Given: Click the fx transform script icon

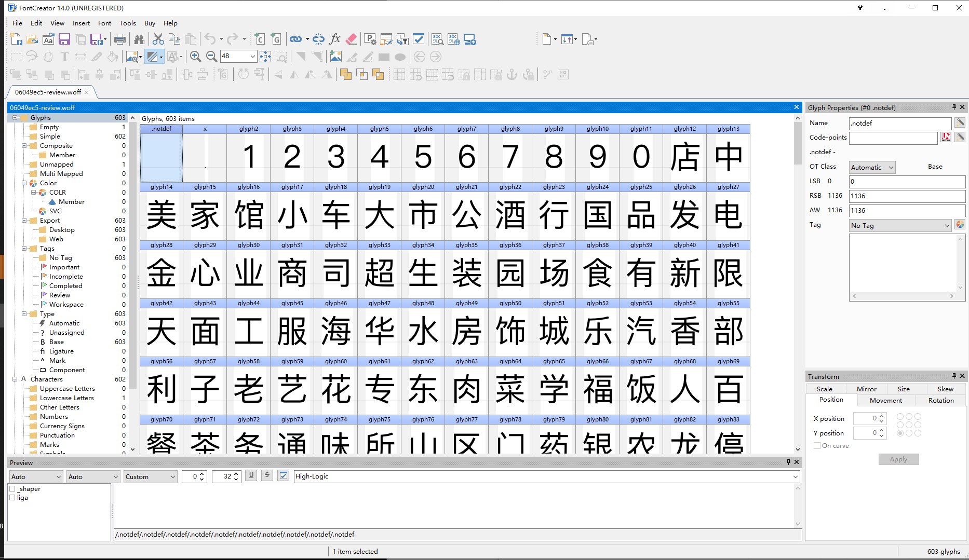Looking at the screenshot, I should [x=335, y=39].
